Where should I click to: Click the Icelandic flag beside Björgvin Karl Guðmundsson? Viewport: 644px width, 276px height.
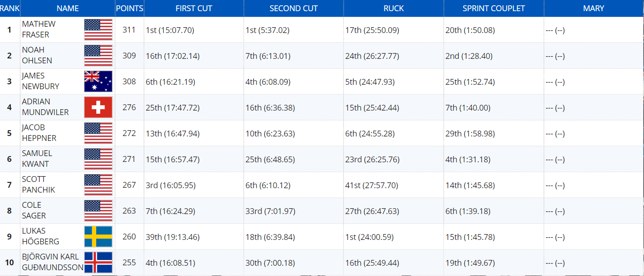[98, 263]
